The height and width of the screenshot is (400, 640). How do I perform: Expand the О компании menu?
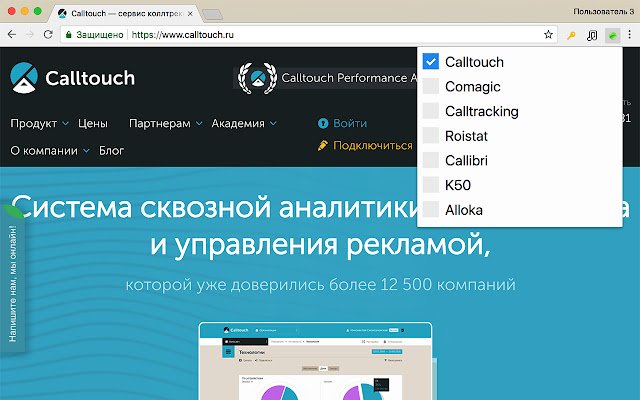coord(50,151)
